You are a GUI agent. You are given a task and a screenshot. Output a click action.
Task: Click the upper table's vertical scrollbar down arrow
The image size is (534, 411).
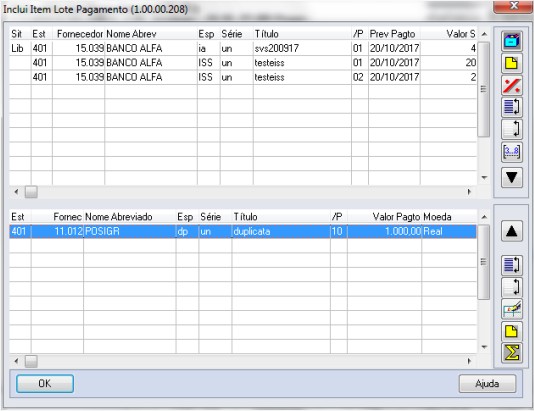pos(484,177)
